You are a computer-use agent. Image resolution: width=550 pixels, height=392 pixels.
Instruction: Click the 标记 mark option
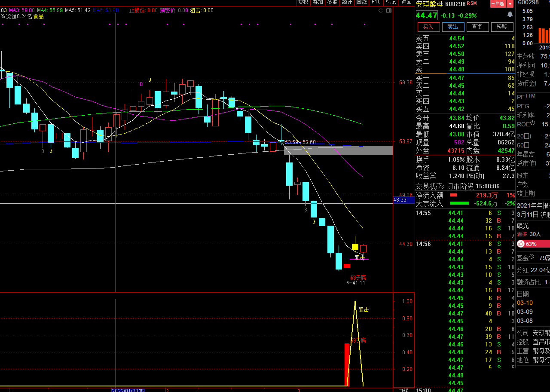coord(391,3)
